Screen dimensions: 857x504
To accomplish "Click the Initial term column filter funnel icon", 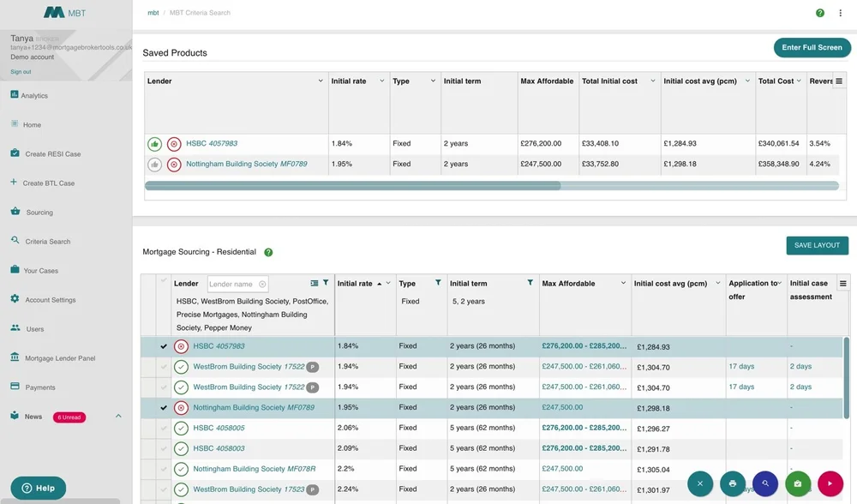I will (530, 283).
